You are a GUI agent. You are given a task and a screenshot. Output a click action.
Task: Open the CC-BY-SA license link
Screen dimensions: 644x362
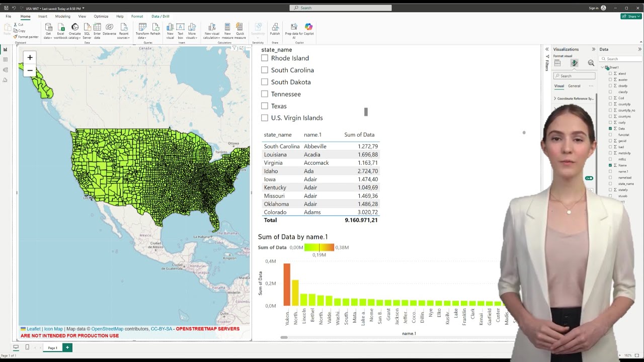162,329
